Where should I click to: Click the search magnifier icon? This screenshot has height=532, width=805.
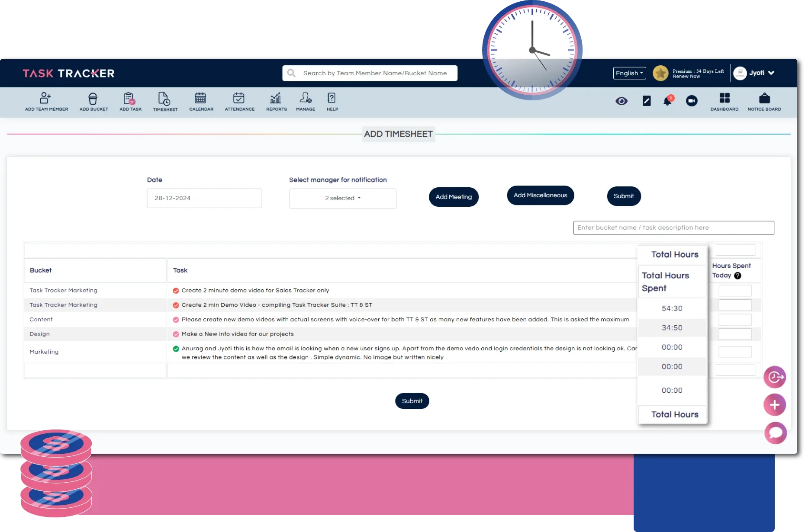pyautogui.click(x=291, y=73)
